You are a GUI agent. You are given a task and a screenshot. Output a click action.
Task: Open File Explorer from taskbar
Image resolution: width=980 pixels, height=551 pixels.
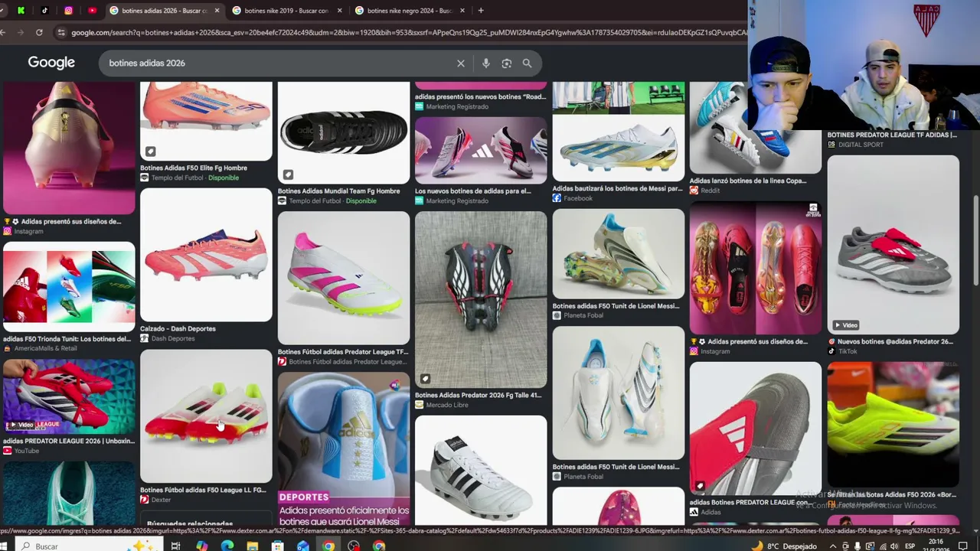coord(253,546)
